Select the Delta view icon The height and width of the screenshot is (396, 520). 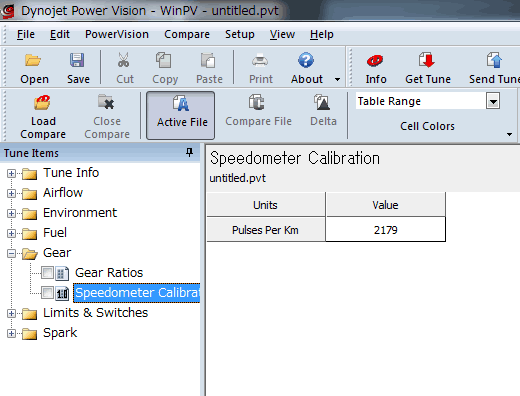(322, 102)
